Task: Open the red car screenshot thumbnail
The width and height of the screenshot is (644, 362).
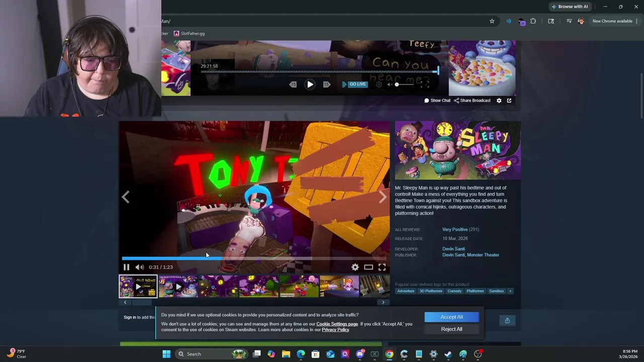Action: [299, 286]
